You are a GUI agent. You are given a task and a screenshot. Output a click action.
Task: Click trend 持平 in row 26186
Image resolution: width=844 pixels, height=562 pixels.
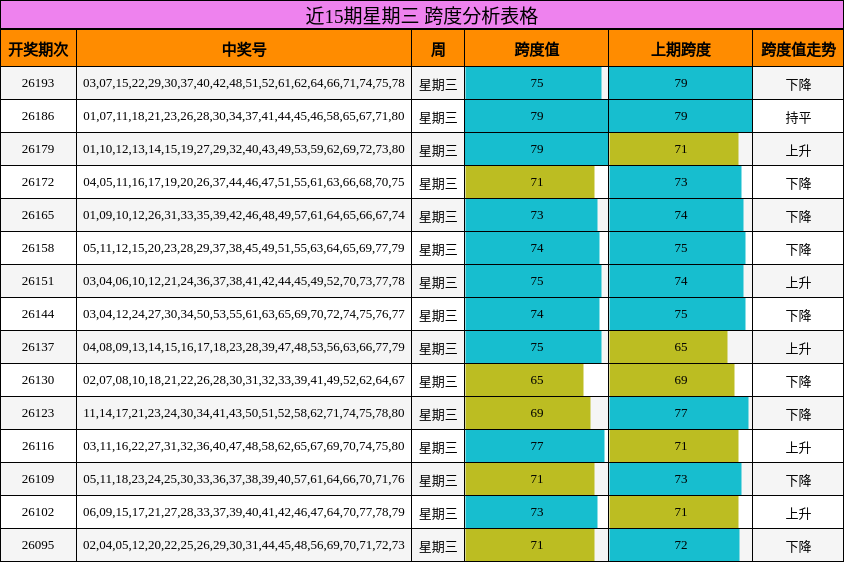(x=798, y=117)
